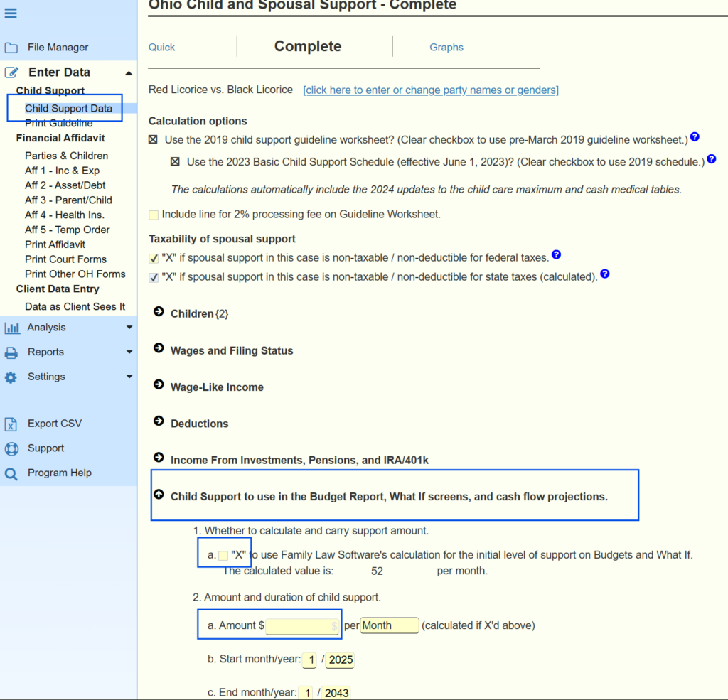Select the Complete tab
This screenshot has width=728, height=700.
click(308, 46)
